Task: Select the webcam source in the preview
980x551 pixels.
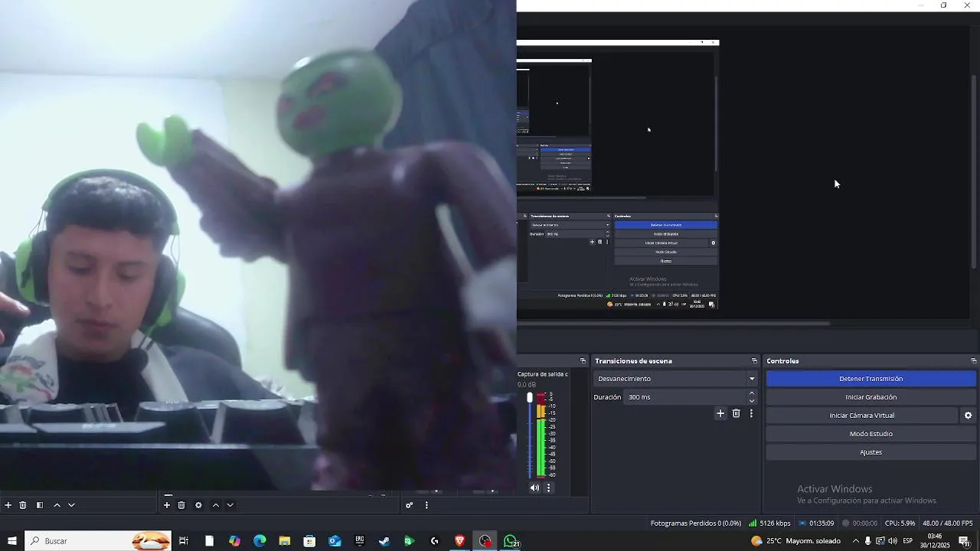Action: [x=258, y=245]
